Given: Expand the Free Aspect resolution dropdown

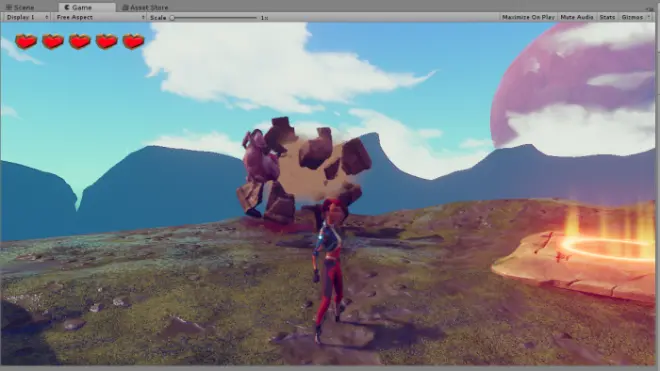Looking at the screenshot, I should point(100,17).
